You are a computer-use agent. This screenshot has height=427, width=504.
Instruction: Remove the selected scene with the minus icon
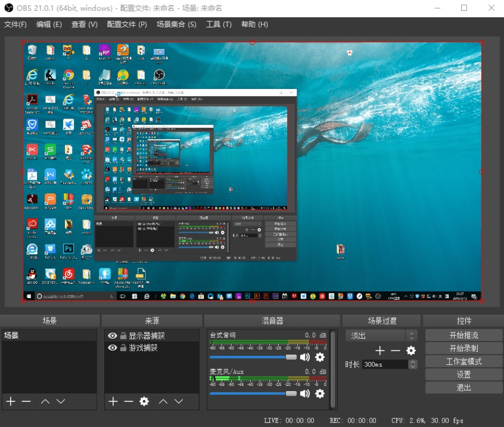[26, 401]
